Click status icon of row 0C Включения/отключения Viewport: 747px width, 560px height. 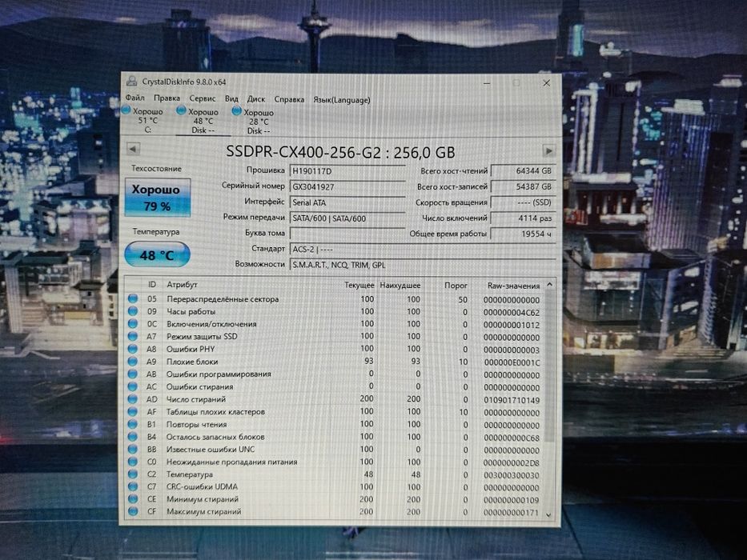(133, 323)
